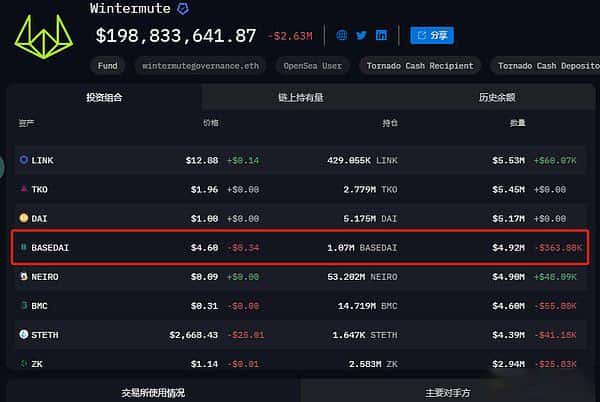Click the ZK asset name

pos(37,364)
